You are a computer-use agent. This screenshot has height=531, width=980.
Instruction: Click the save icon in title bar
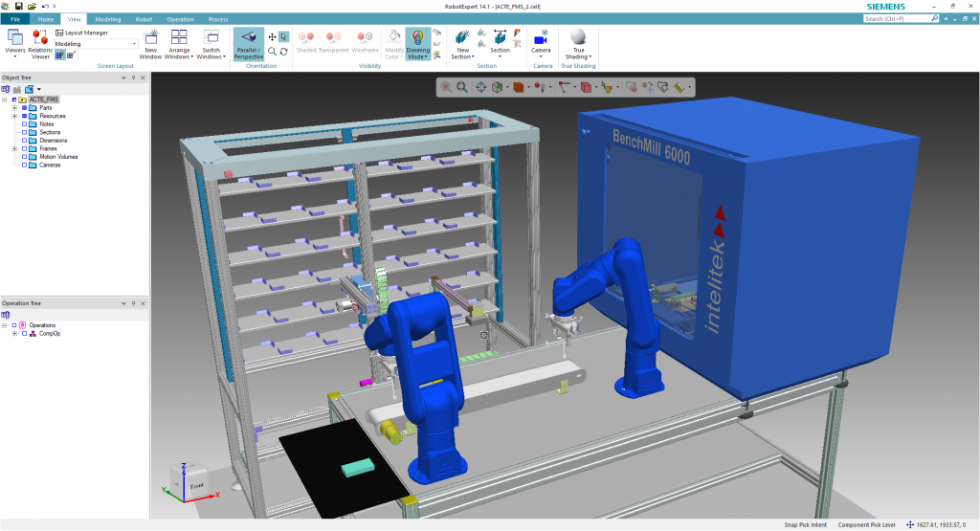click(18, 6)
